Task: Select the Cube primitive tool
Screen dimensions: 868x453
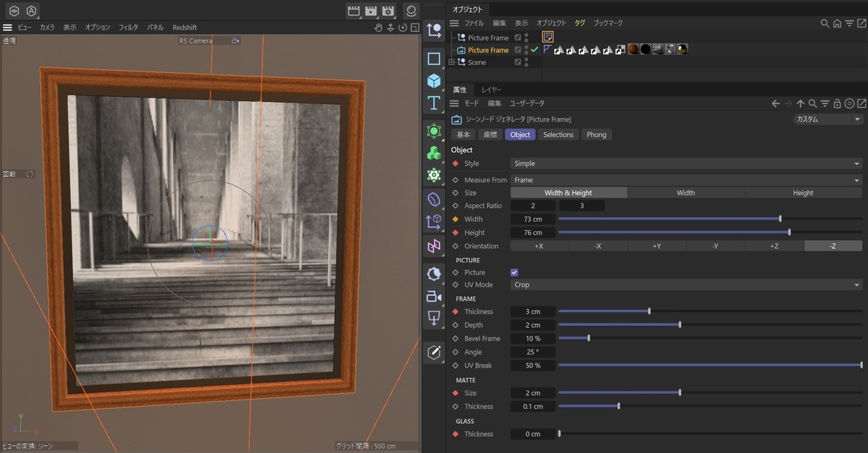Action: click(434, 80)
